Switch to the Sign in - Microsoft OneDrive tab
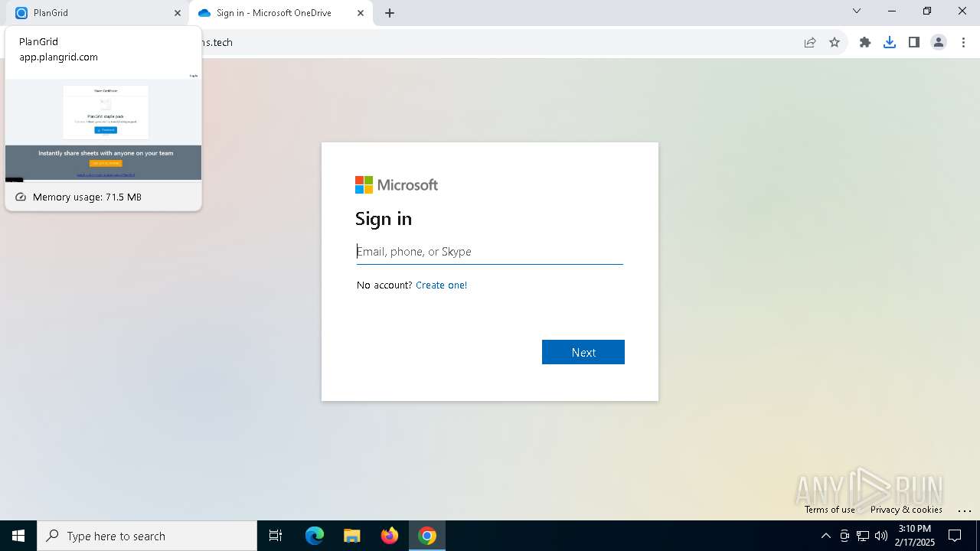Viewport: 980px width, 551px height. pyautogui.click(x=279, y=13)
